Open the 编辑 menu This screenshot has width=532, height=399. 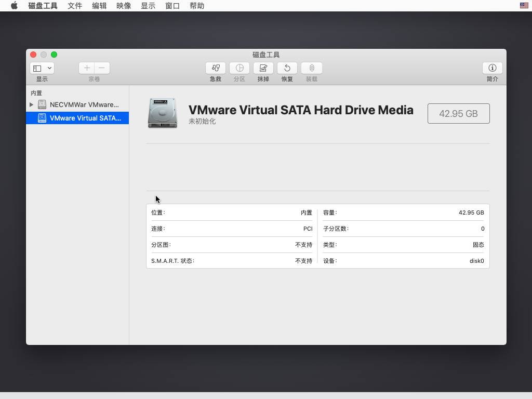[x=99, y=6]
